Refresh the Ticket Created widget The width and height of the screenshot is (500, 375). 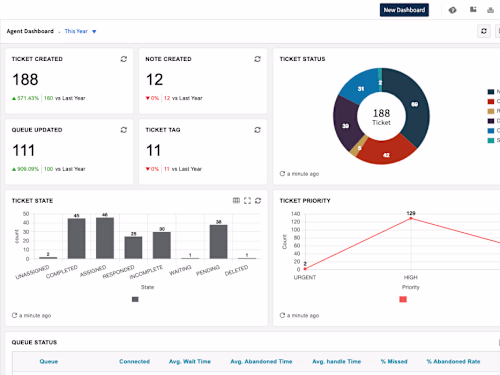coord(124,59)
